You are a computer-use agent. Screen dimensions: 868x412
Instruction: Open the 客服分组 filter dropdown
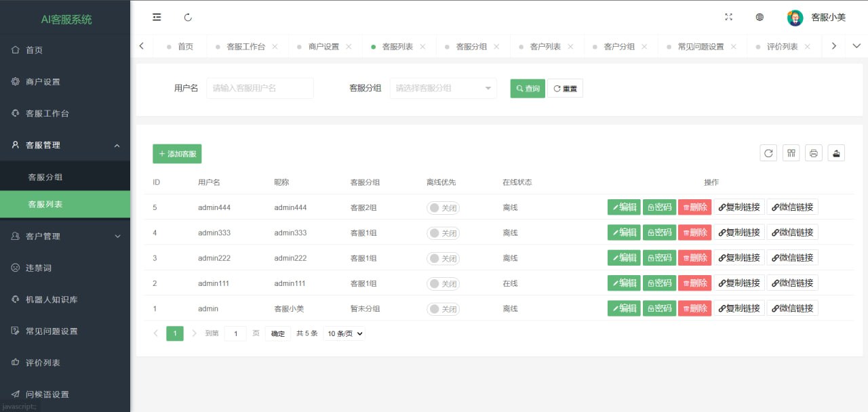pos(443,88)
